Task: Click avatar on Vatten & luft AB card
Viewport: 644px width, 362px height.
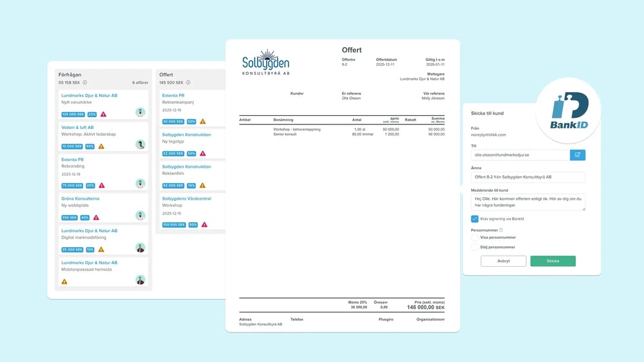Action: tap(140, 144)
